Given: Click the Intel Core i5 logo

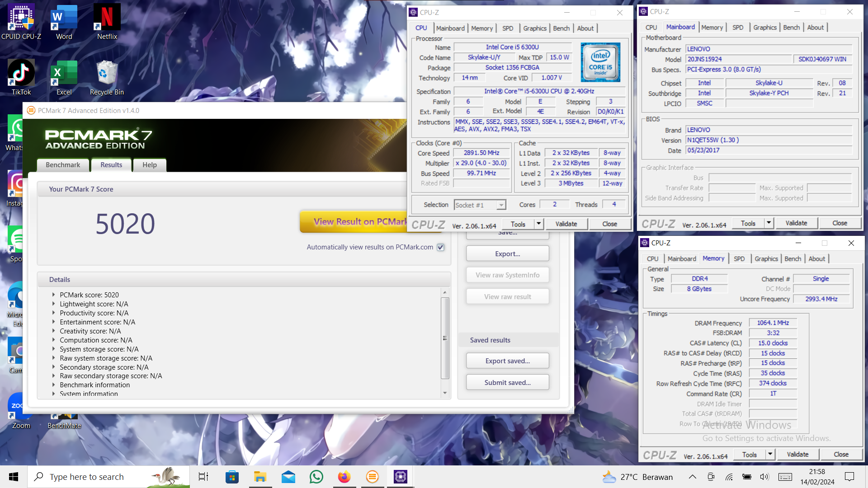Looking at the screenshot, I should point(600,62).
